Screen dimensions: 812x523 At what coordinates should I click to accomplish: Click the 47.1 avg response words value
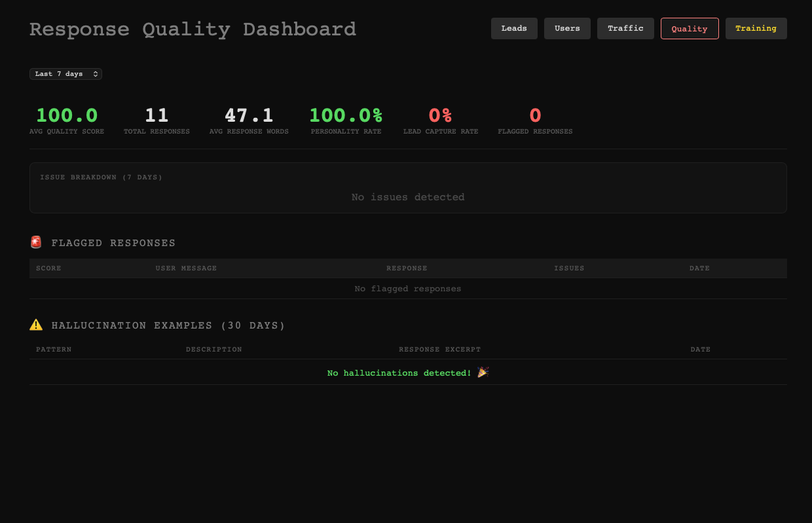249,115
